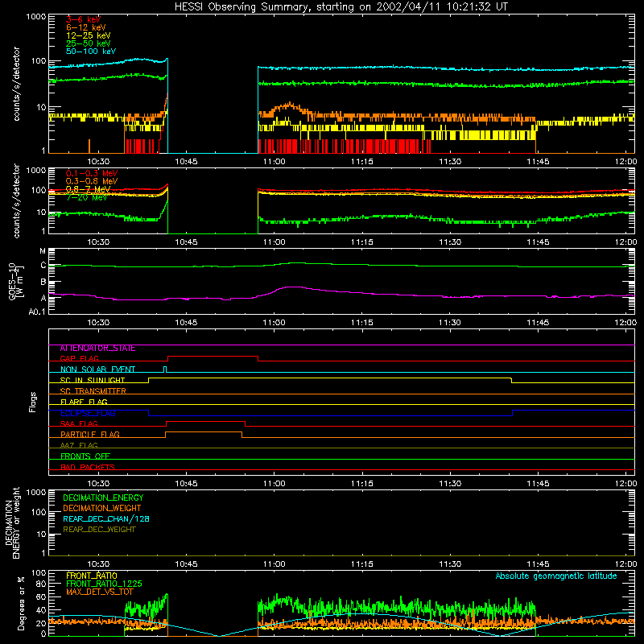Click the GAP_FLAG label
Viewport: 644px width, 644px height.
click(x=79, y=358)
